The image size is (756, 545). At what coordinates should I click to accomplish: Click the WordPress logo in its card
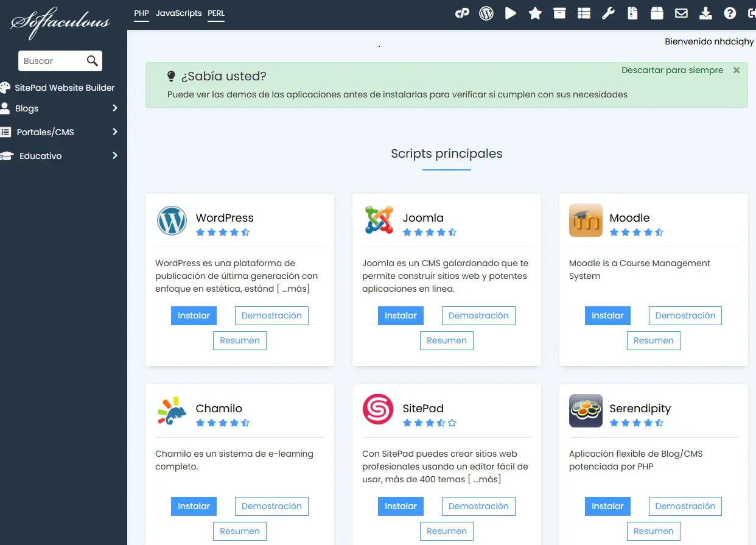point(172,220)
